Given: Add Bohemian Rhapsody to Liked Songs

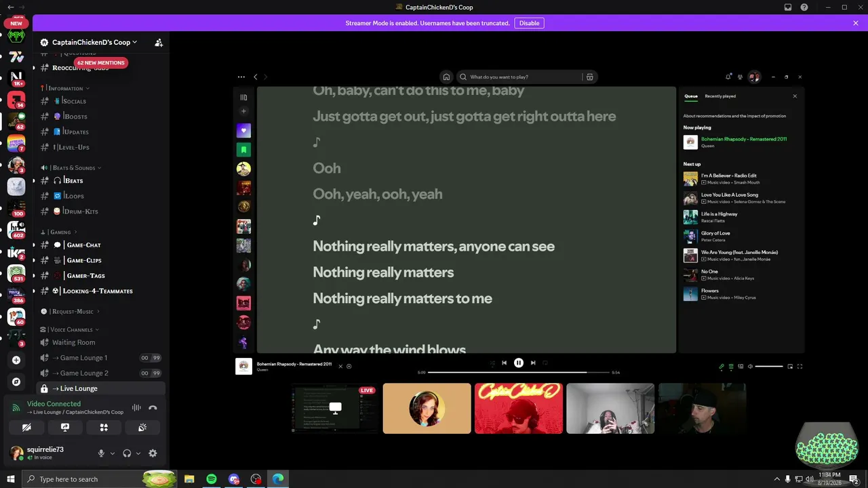Looking at the screenshot, I should click(349, 367).
